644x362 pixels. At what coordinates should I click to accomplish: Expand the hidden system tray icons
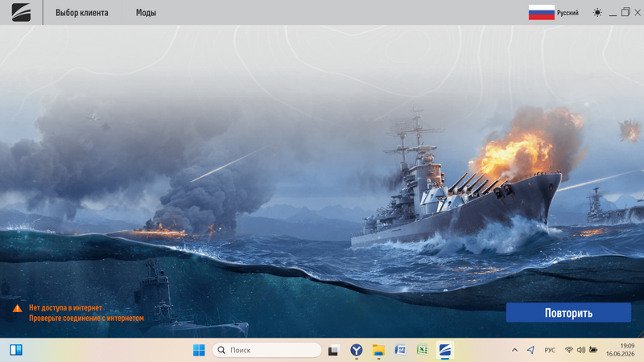click(x=514, y=350)
